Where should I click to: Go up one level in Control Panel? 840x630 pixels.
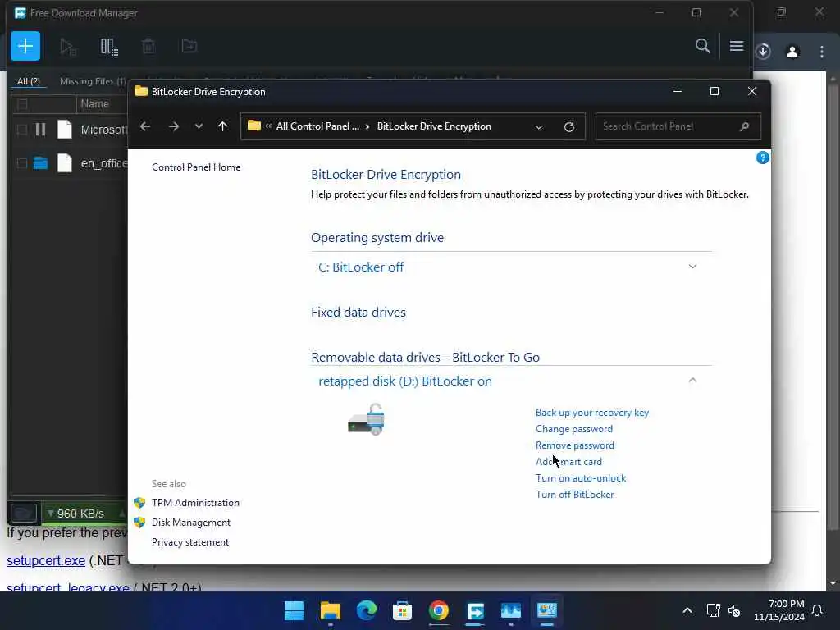223,126
